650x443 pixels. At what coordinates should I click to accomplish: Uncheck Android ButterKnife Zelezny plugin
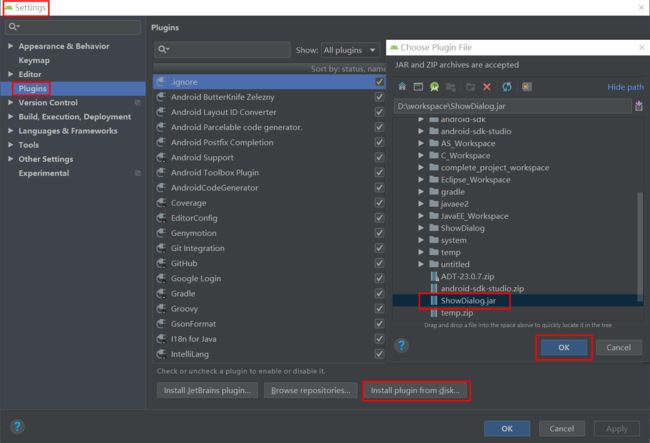tap(379, 97)
